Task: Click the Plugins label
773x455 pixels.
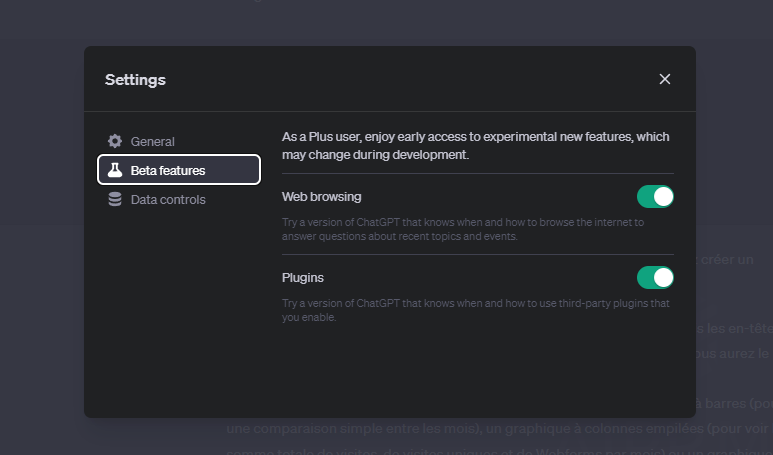Action: point(303,278)
